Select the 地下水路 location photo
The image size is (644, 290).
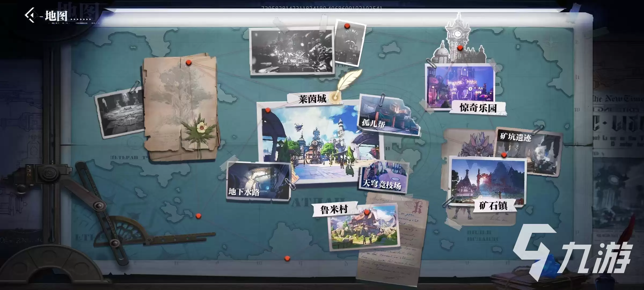[x=259, y=181]
